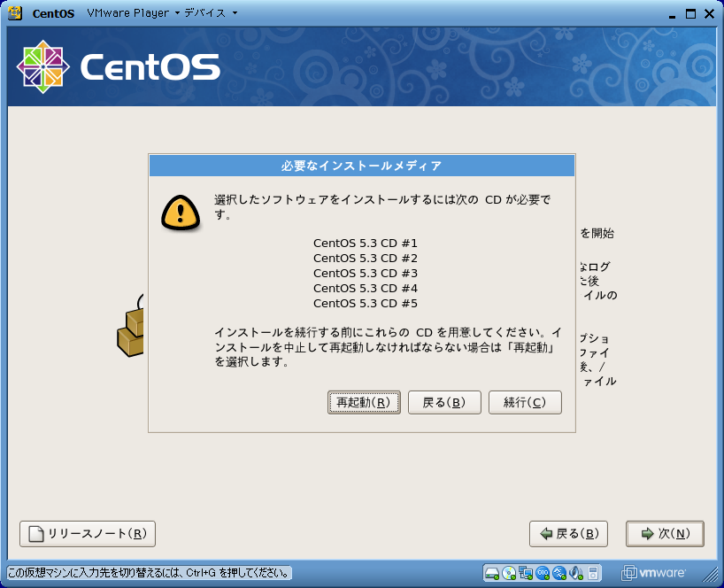Screen dimensions: 724x588
Task: Click the hard disk device icon in status bar
Action: coord(492,573)
